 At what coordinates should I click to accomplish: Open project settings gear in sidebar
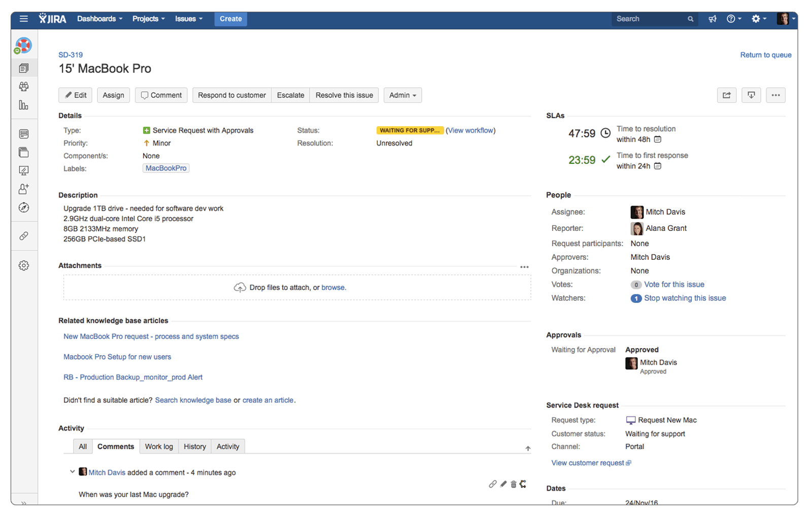[x=23, y=265]
